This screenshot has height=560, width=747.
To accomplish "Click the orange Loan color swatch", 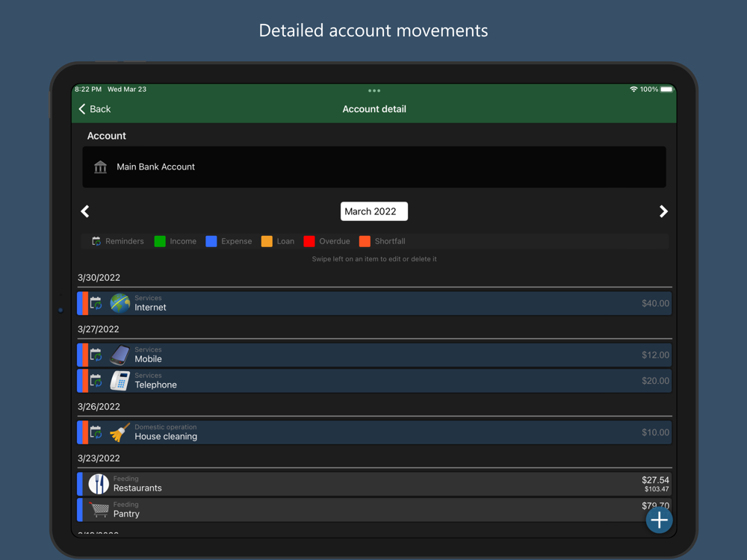I will (267, 241).
